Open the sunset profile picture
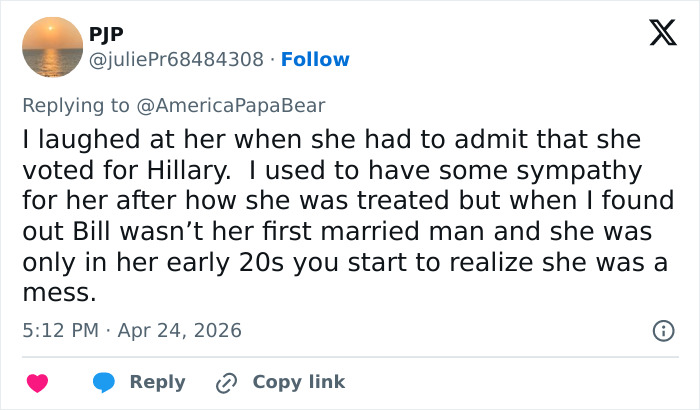This screenshot has height=410, width=700. pos(52,48)
